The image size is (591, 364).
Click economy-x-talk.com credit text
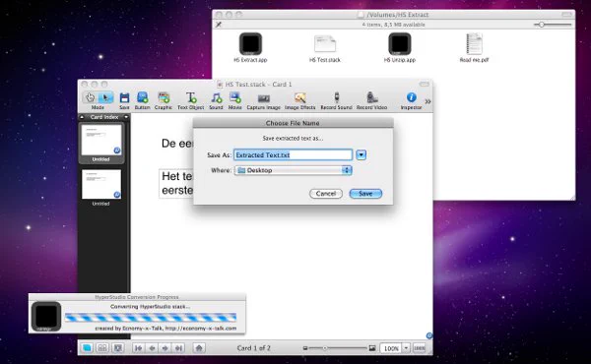[165, 329]
